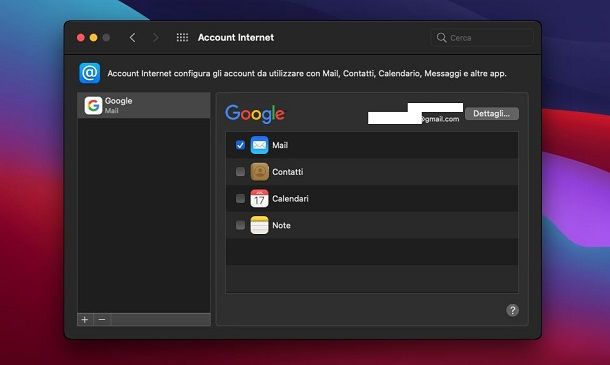Uncheck the Mail checkbox
Screen dimensions: 610x365
pyautogui.click(x=240, y=145)
